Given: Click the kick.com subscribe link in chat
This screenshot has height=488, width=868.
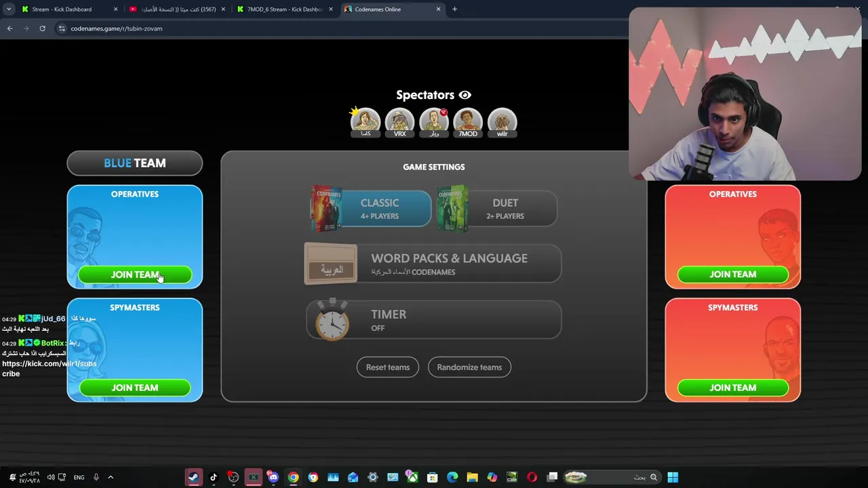Looking at the screenshot, I should [49, 369].
